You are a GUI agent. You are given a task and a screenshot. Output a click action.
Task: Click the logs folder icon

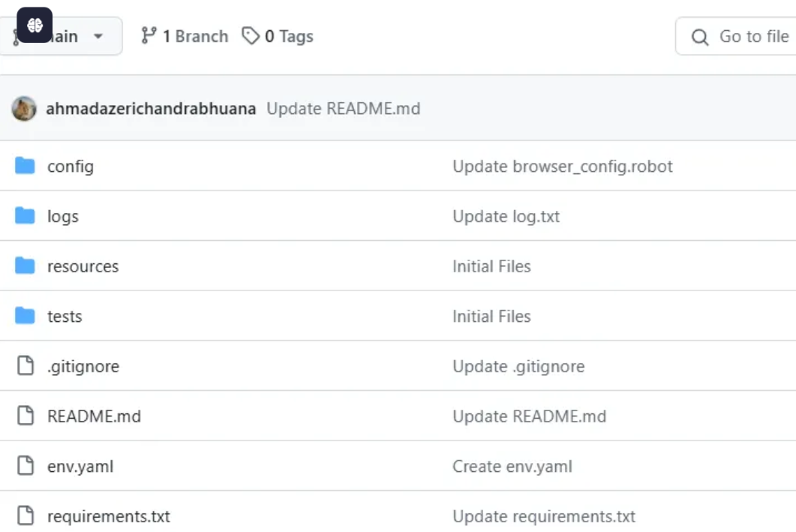click(x=26, y=216)
